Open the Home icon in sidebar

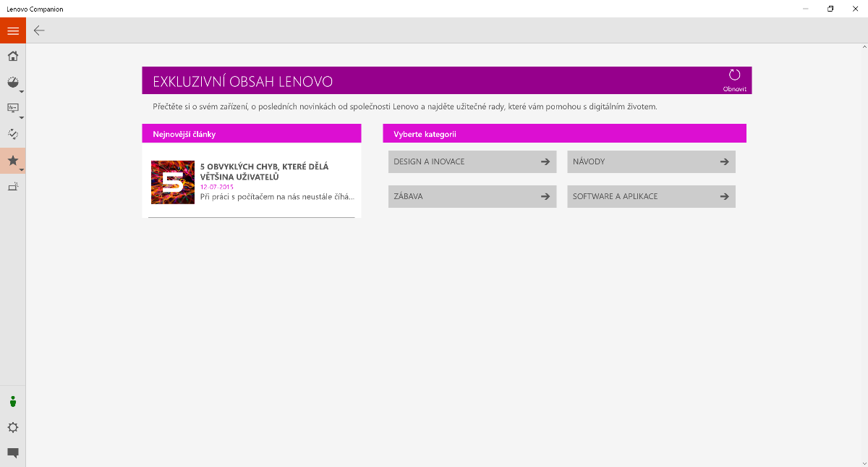(x=13, y=56)
